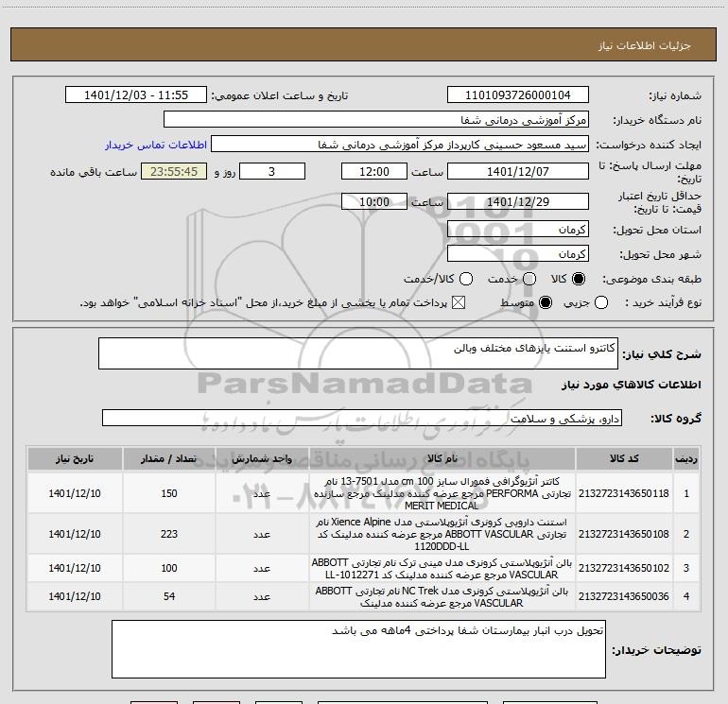Screen dimensions: 728x704
Task: Click the NC Trek balloon item name
Action: click(x=442, y=597)
